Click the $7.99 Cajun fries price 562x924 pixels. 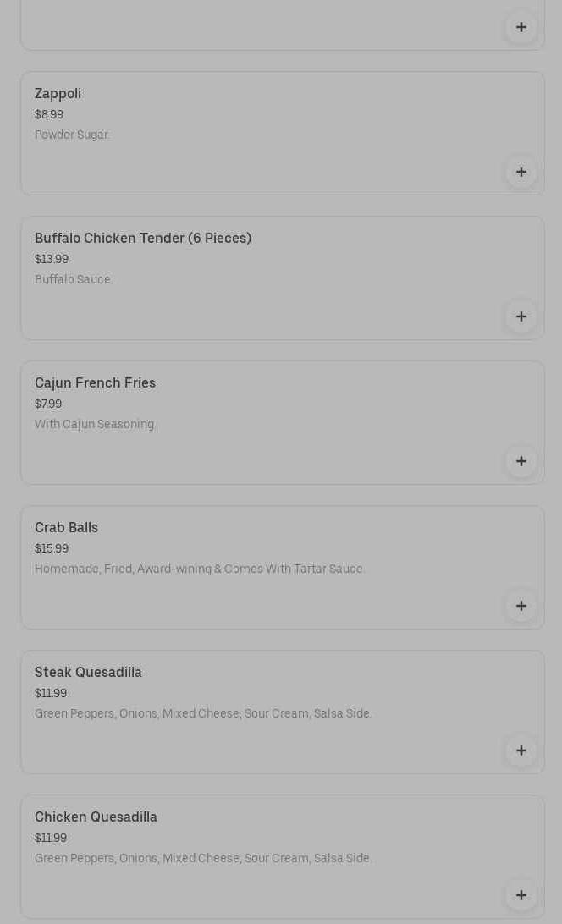pyautogui.click(x=47, y=404)
